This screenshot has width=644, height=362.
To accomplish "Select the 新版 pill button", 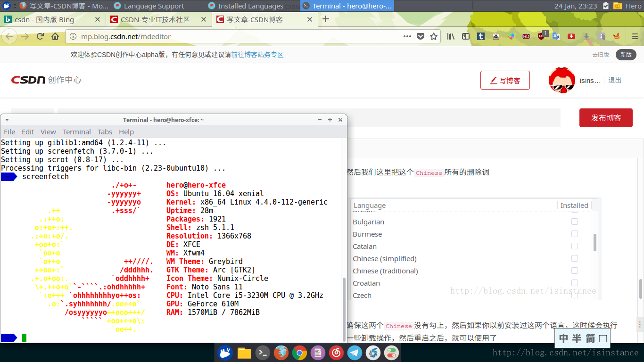I will point(626,55).
